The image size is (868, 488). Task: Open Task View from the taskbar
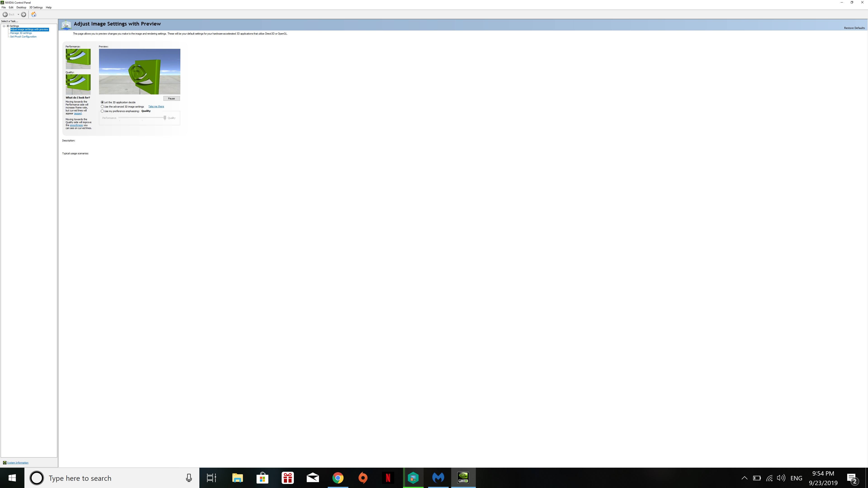coord(212,478)
